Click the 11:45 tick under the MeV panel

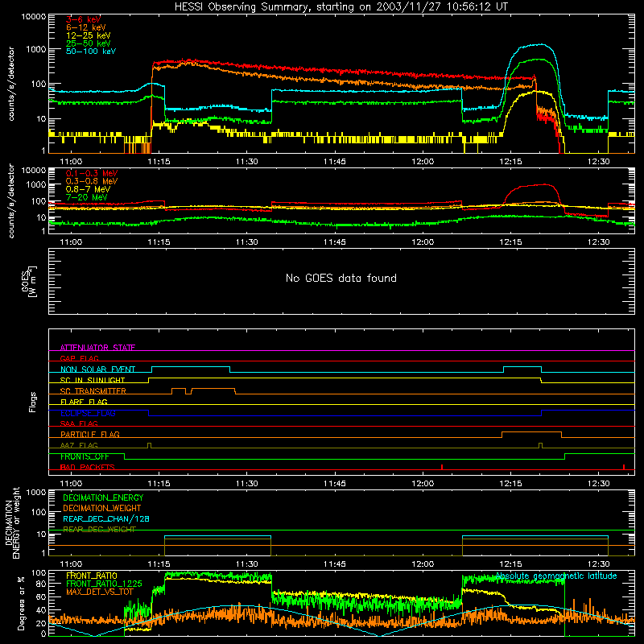pyautogui.click(x=335, y=242)
